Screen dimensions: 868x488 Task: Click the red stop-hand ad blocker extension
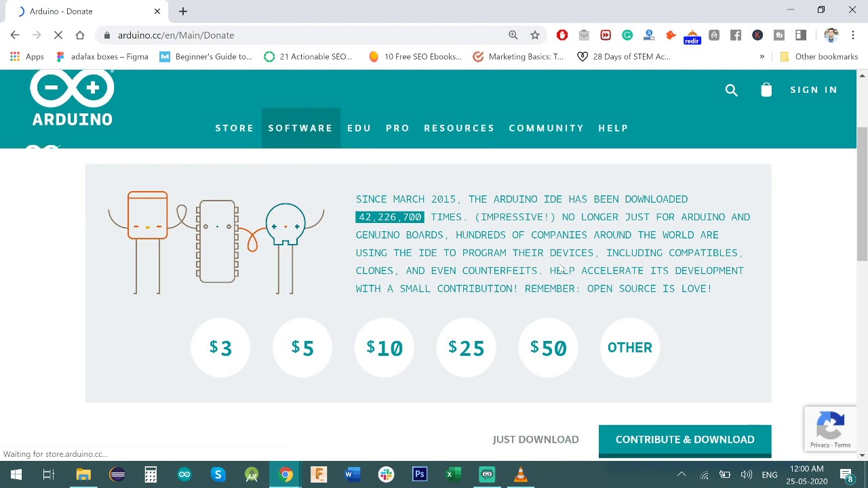click(x=562, y=35)
